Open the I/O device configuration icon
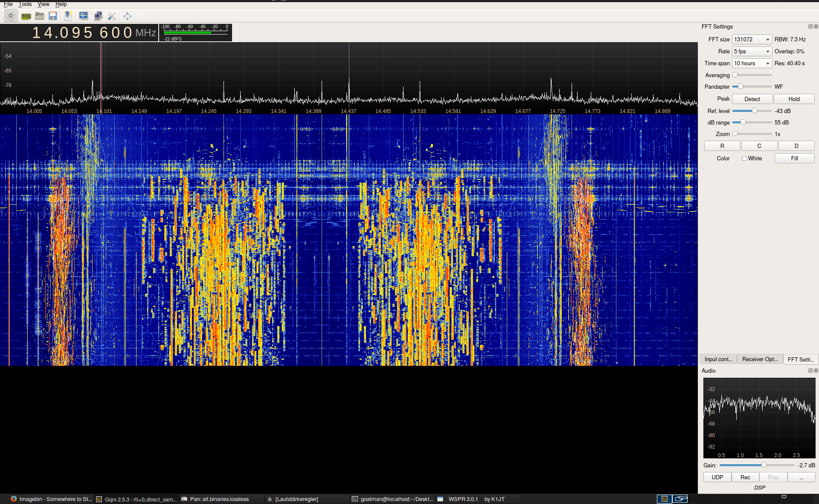Image resolution: width=819 pixels, height=504 pixels. [26, 16]
